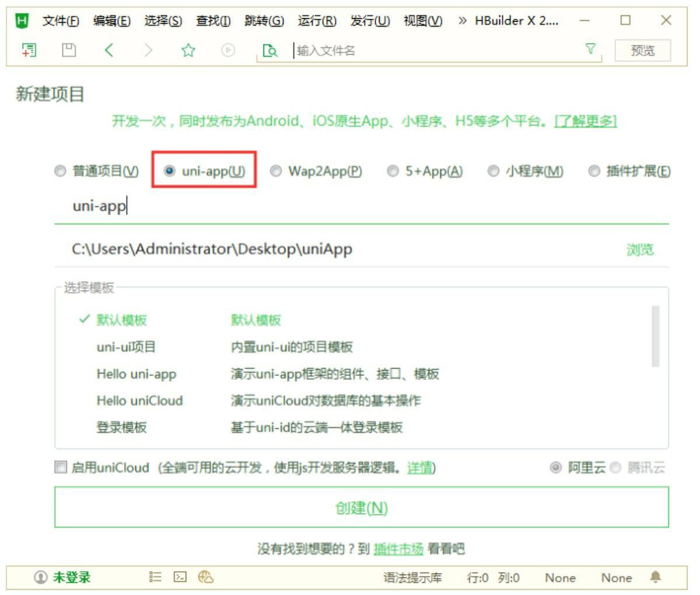
Task: Enable the 启用uniCloud checkbox
Action: click(61, 467)
